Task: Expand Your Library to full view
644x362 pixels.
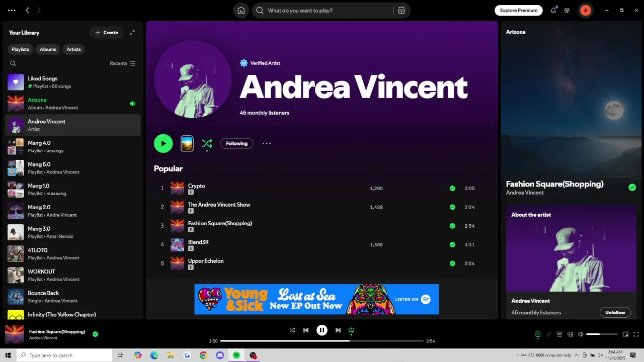Action: (x=132, y=33)
